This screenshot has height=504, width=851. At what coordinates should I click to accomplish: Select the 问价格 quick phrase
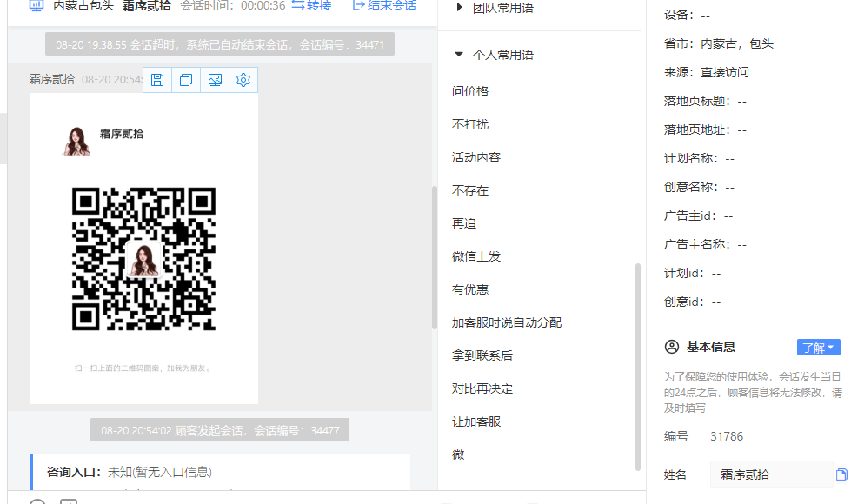click(470, 91)
